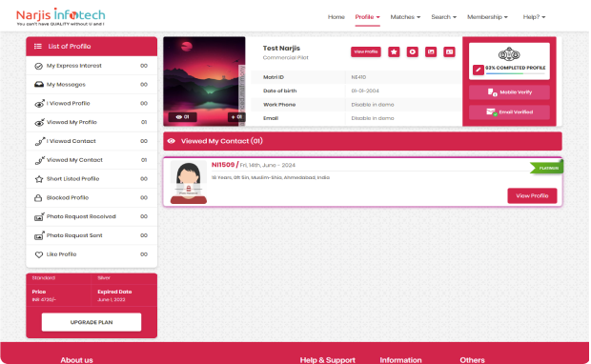Click Test Narjis sunset profile photo
The width and height of the screenshot is (591, 364).
click(x=204, y=81)
